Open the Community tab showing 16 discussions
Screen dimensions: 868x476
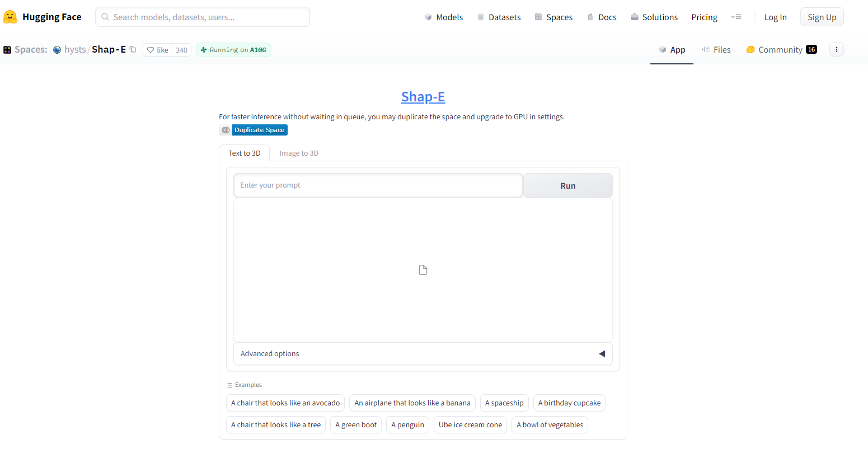pos(781,49)
